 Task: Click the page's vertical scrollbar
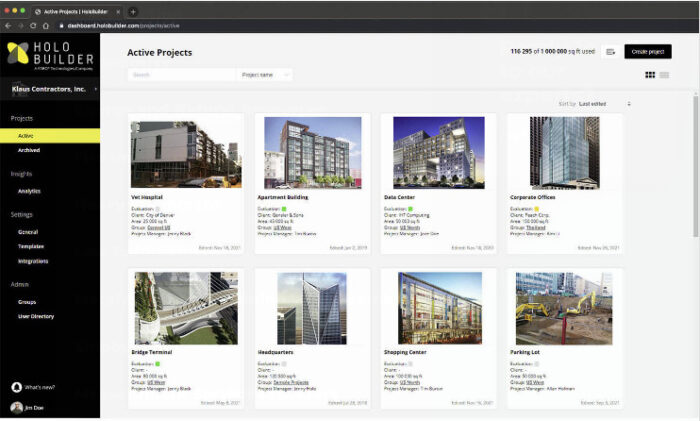pos(695,170)
